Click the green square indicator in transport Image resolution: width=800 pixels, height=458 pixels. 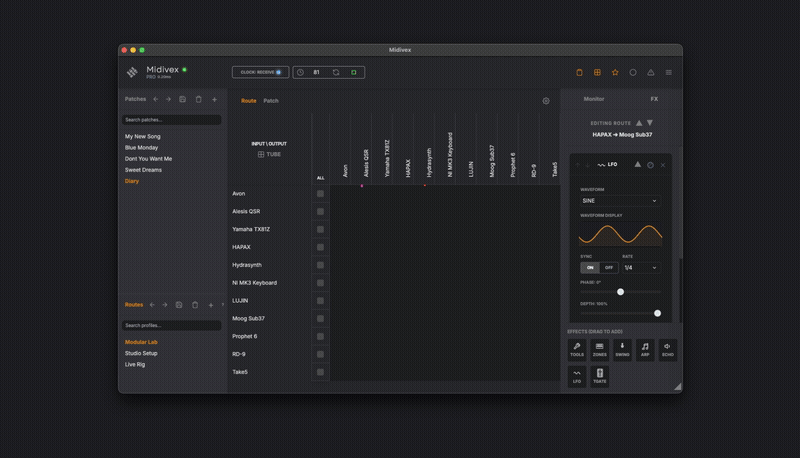tap(354, 72)
